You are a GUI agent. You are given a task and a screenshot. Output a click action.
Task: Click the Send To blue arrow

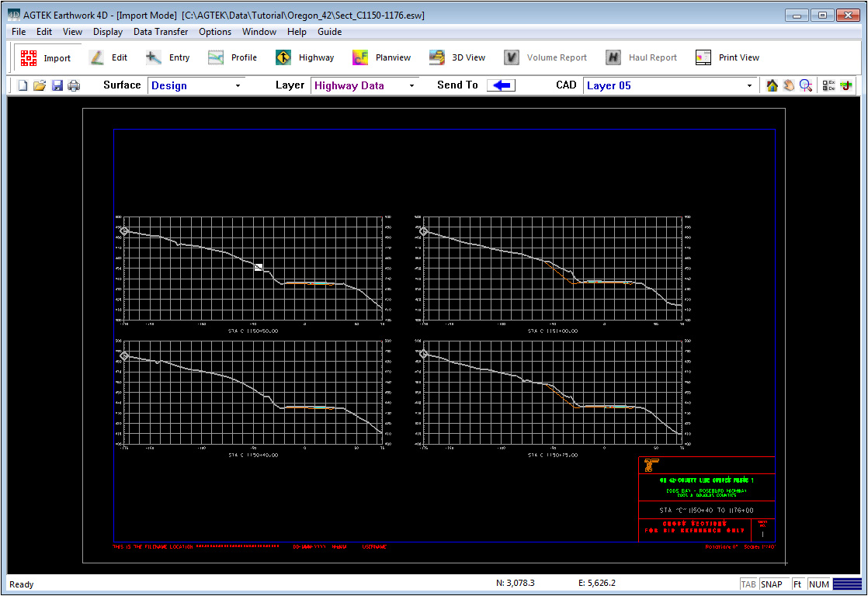501,85
